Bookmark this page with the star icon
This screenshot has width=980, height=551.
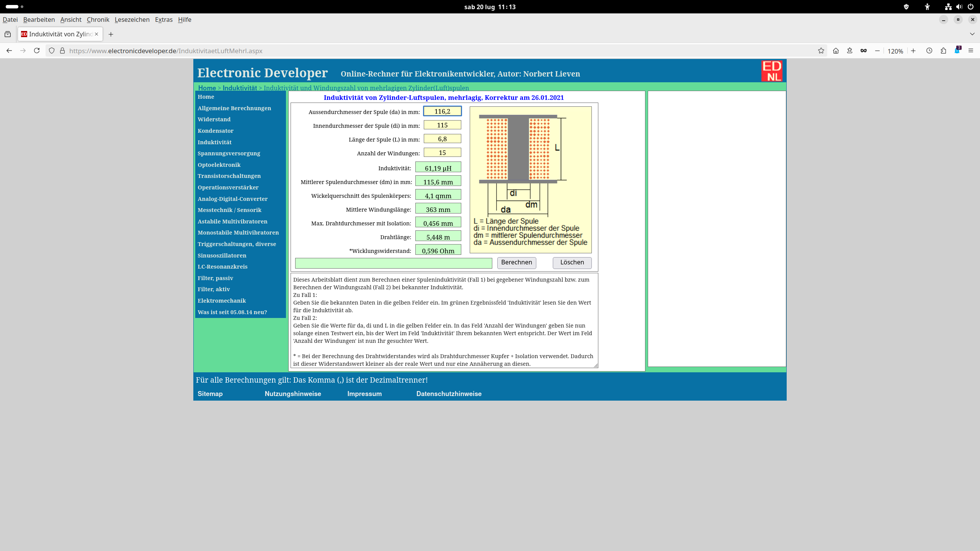point(821,51)
